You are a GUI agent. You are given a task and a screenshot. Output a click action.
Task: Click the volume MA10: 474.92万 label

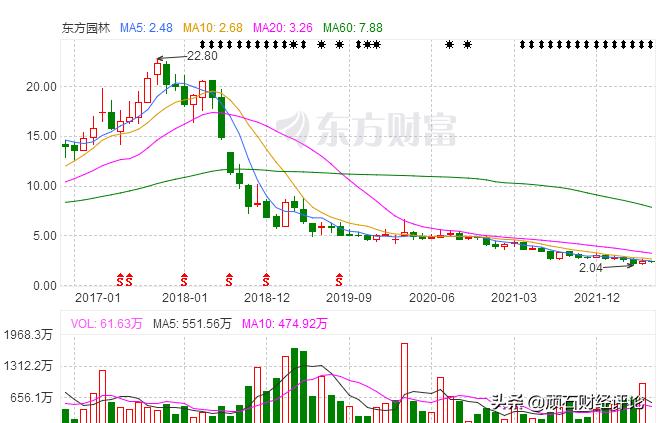pyautogui.click(x=285, y=324)
